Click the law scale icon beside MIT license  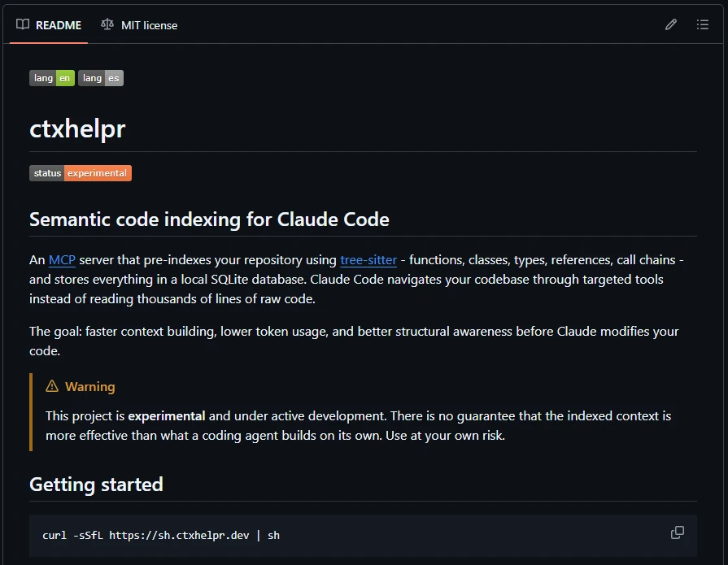point(107,24)
